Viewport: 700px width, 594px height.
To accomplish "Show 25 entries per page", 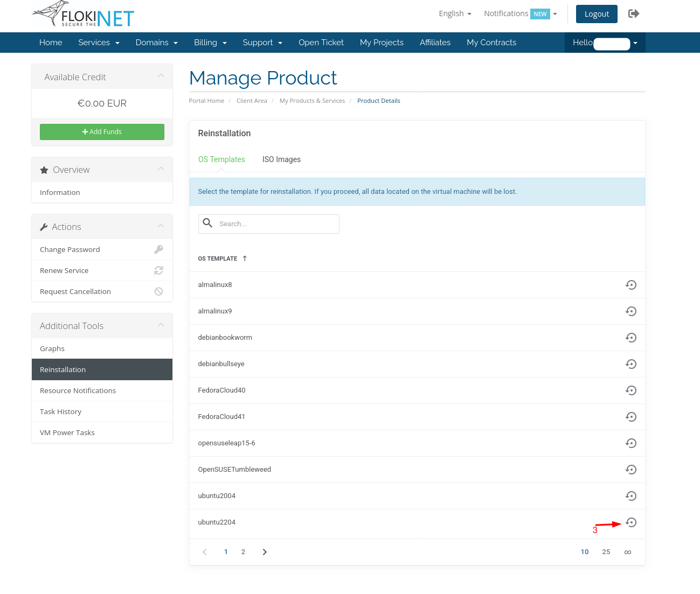I will point(606,552).
